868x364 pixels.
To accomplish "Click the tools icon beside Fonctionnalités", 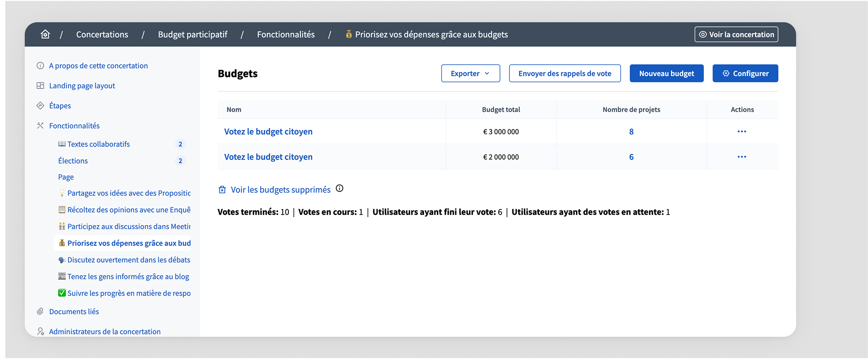I will (x=40, y=125).
